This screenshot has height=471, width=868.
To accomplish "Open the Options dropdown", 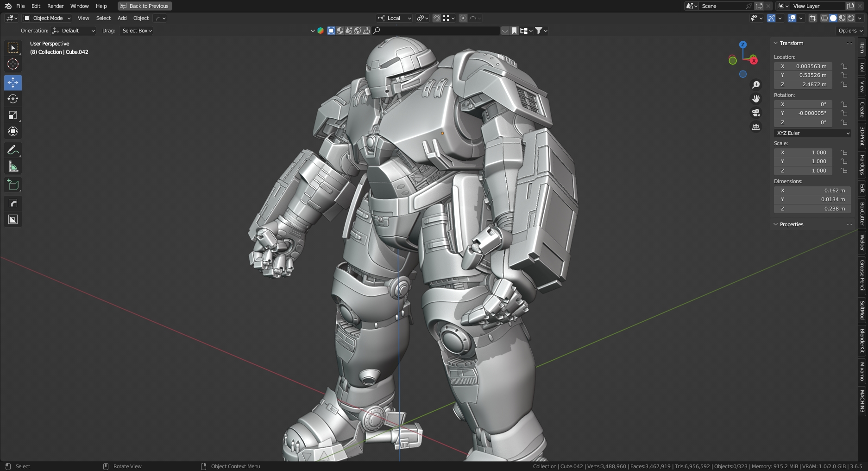I will point(850,31).
